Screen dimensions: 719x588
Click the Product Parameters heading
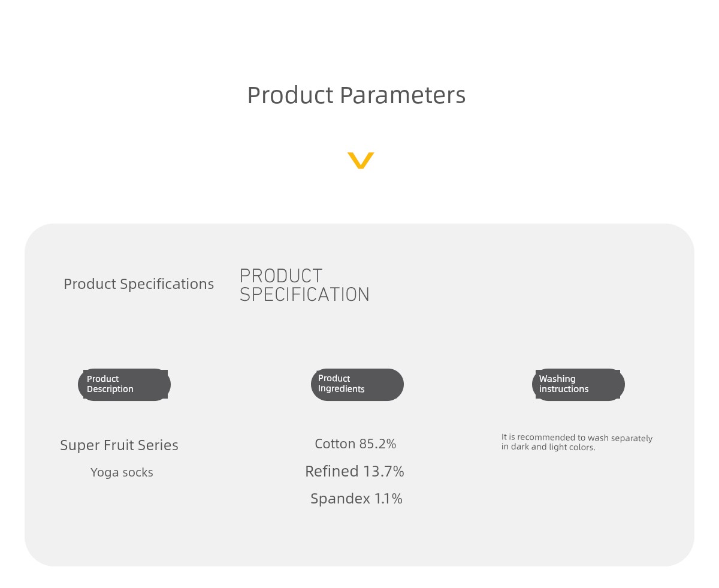tap(357, 95)
